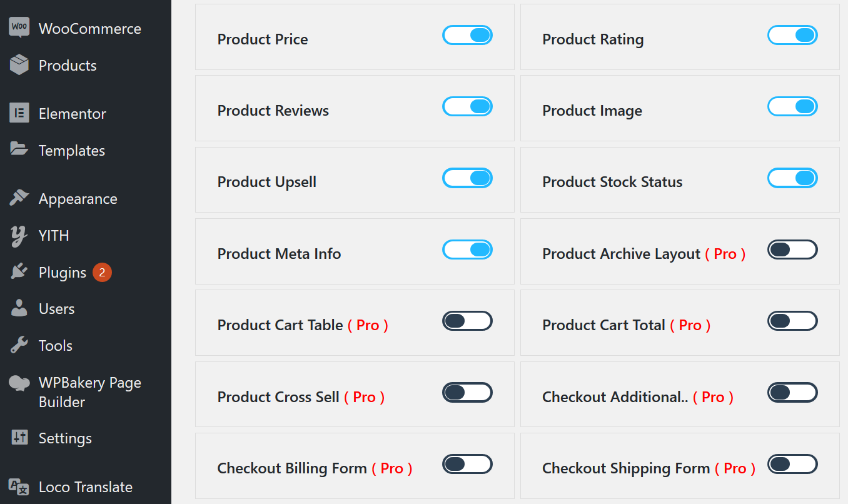Image resolution: width=848 pixels, height=504 pixels.
Task: Click the Elementor icon in sidebar
Action: 19,113
